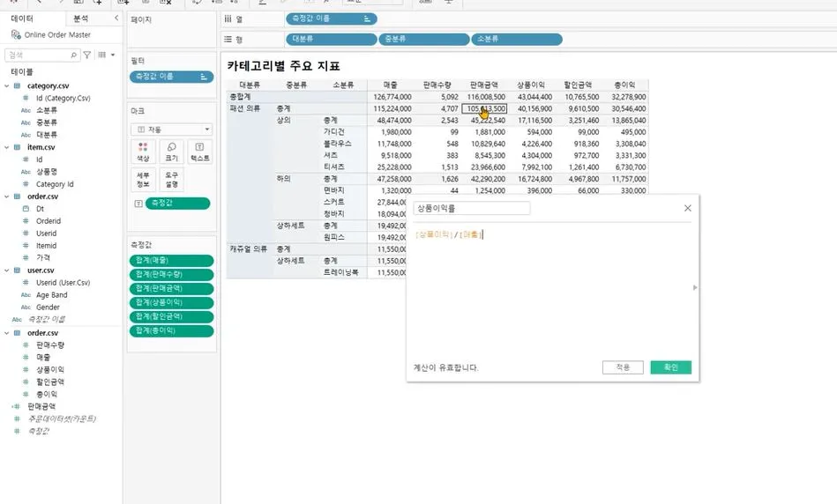Click the 트레이닝복 row label
837x504 pixels.
click(341, 272)
